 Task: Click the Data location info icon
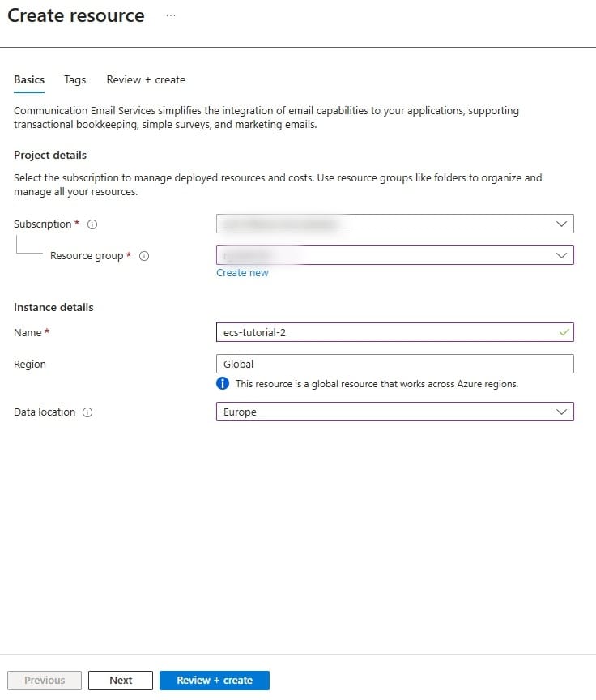(x=87, y=412)
